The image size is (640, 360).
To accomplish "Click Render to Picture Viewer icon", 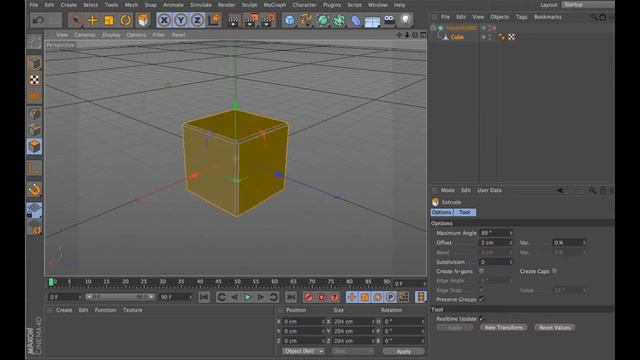I will [x=251, y=20].
